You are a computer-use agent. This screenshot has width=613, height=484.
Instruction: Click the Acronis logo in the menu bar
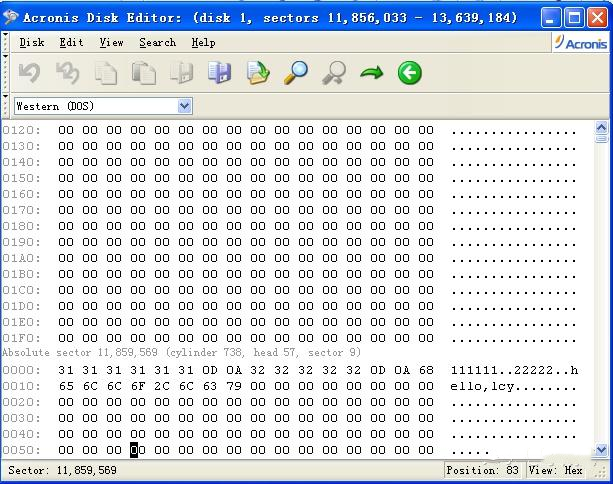(x=580, y=43)
